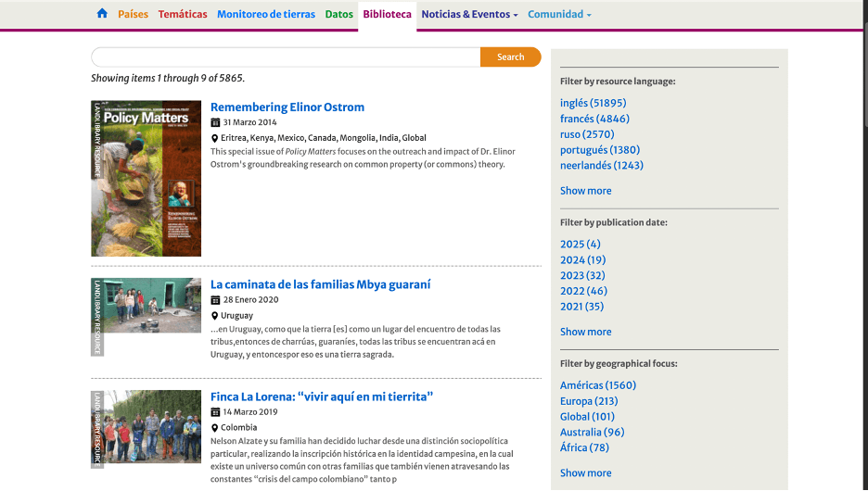The height and width of the screenshot is (491, 868).
Task: Click location pin icon next to Uruguay
Action: pyautogui.click(x=215, y=316)
